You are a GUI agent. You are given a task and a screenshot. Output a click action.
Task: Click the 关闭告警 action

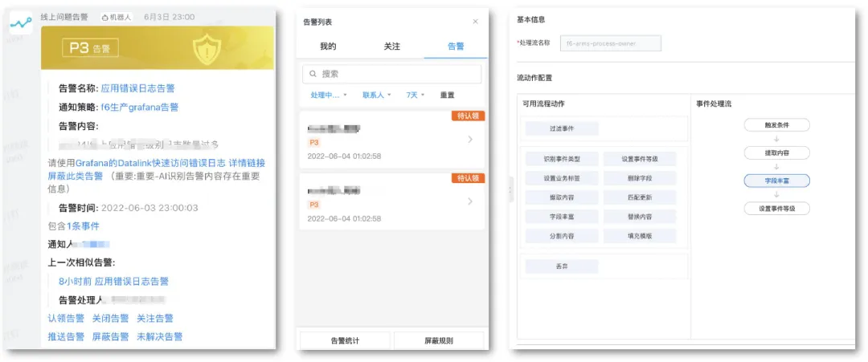point(111,319)
